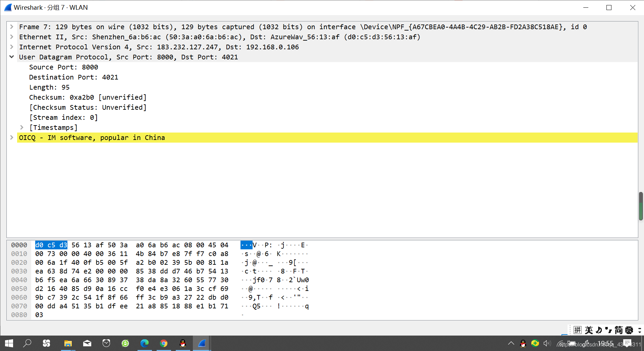644x351 pixels.
Task: Show hidden system tray icons
Action: click(x=511, y=343)
